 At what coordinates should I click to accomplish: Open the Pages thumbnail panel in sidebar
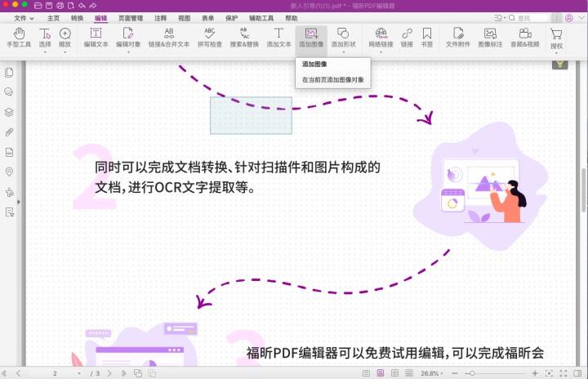click(x=9, y=72)
